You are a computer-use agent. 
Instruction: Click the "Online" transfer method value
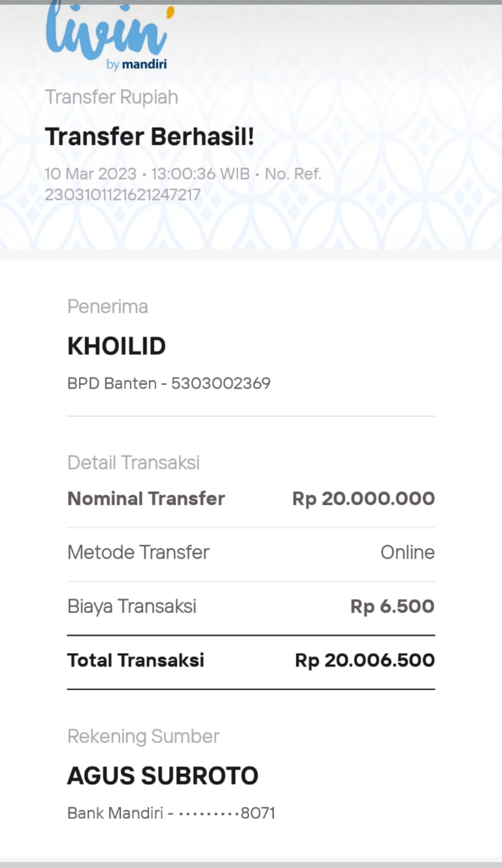coord(408,552)
